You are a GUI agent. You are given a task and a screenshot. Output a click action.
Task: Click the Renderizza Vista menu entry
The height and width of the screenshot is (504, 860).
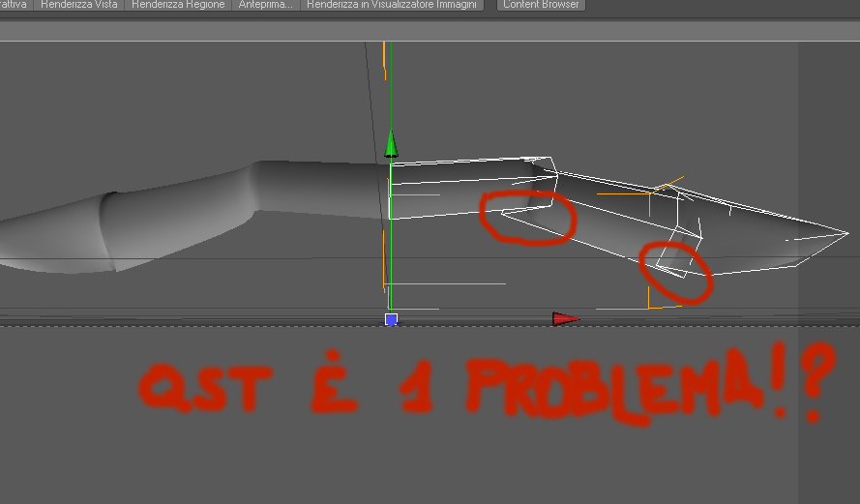tap(79, 5)
